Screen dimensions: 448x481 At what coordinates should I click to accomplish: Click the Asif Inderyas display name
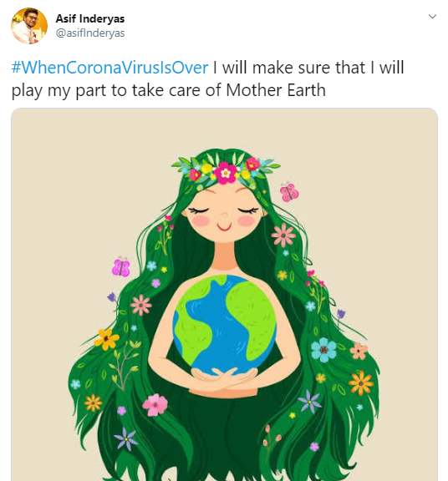pos(90,18)
